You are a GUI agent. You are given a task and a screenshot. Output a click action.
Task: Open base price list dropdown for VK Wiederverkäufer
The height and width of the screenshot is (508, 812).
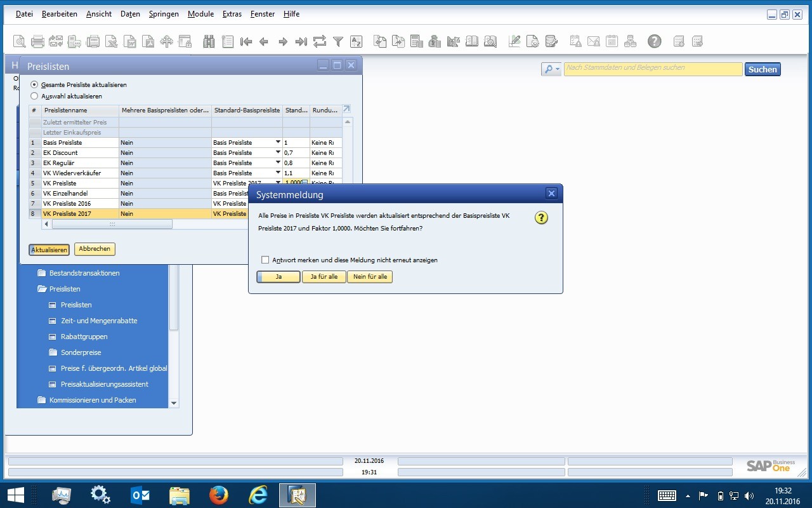(x=278, y=173)
